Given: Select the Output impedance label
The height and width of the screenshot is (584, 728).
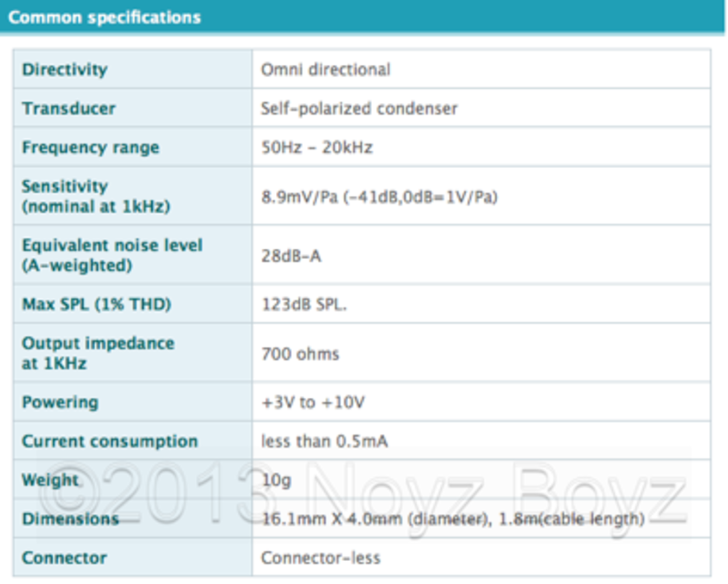Looking at the screenshot, I should point(98,353).
